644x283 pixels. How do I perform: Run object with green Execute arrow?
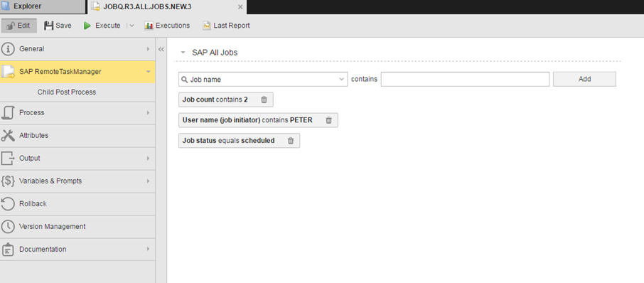pyautogui.click(x=87, y=26)
